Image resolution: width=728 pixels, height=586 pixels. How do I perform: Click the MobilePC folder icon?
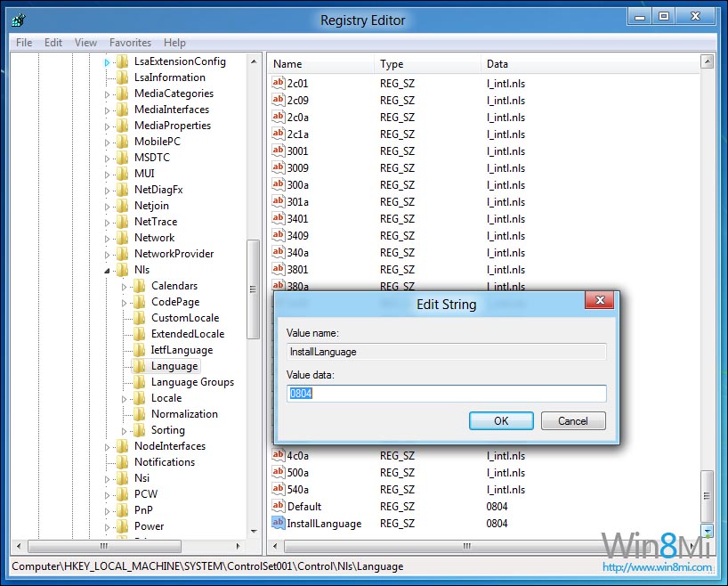pyautogui.click(x=123, y=142)
